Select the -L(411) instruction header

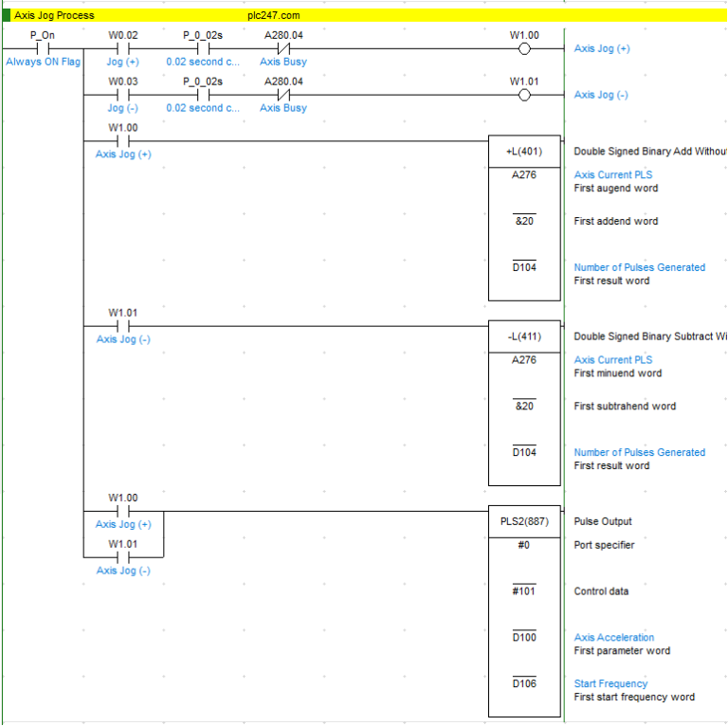(524, 336)
